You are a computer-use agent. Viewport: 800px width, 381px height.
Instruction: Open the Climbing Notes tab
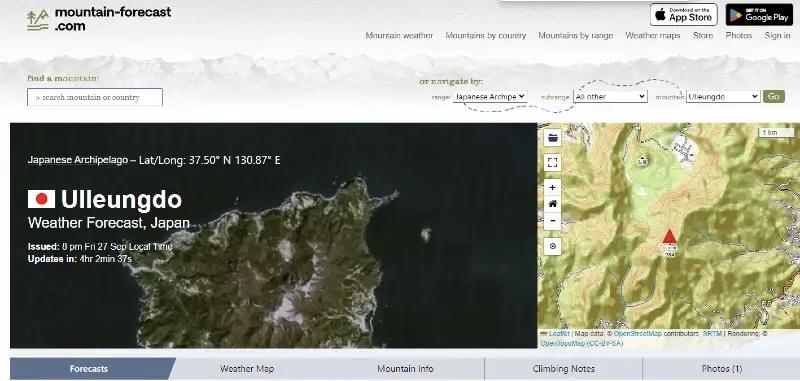563,368
